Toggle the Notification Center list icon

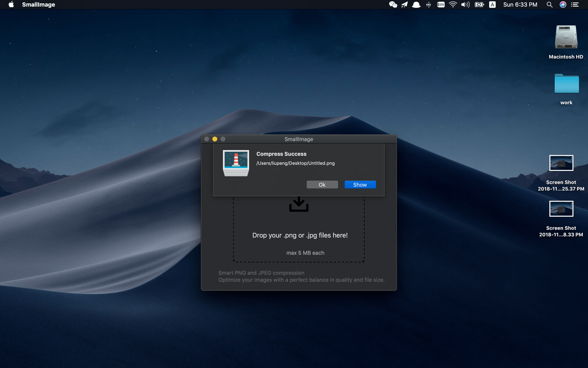point(575,5)
